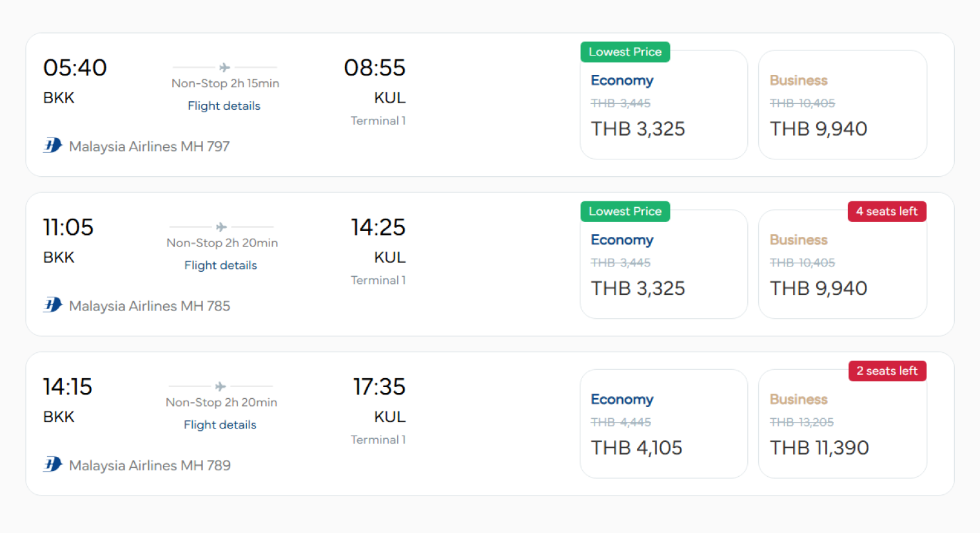Image resolution: width=980 pixels, height=533 pixels.
Task: Click plane icon on 05:40 flight route
Action: click(x=224, y=67)
